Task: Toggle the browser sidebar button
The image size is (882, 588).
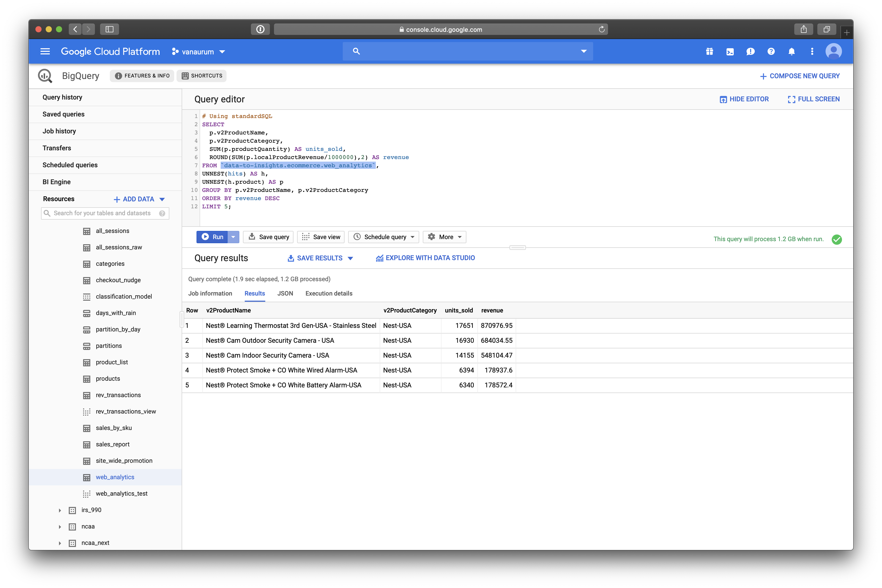Action: (110, 29)
